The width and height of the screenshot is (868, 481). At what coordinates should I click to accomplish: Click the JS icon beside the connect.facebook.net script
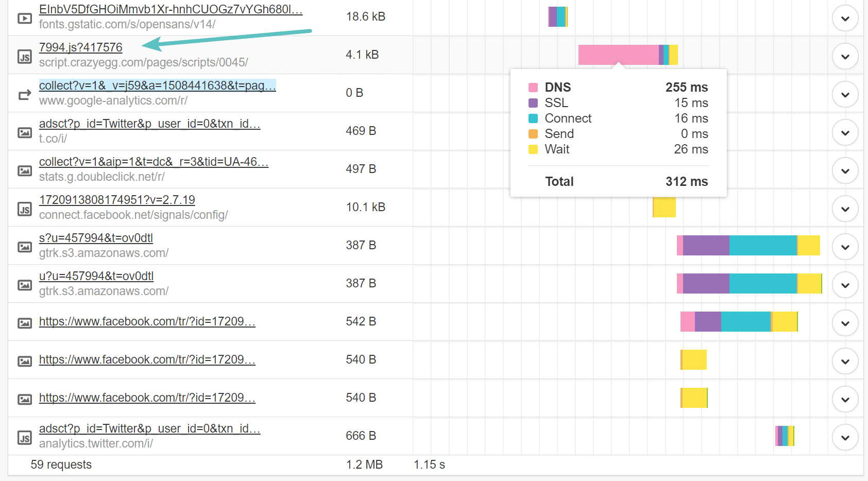pyautogui.click(x=24, y=209)
